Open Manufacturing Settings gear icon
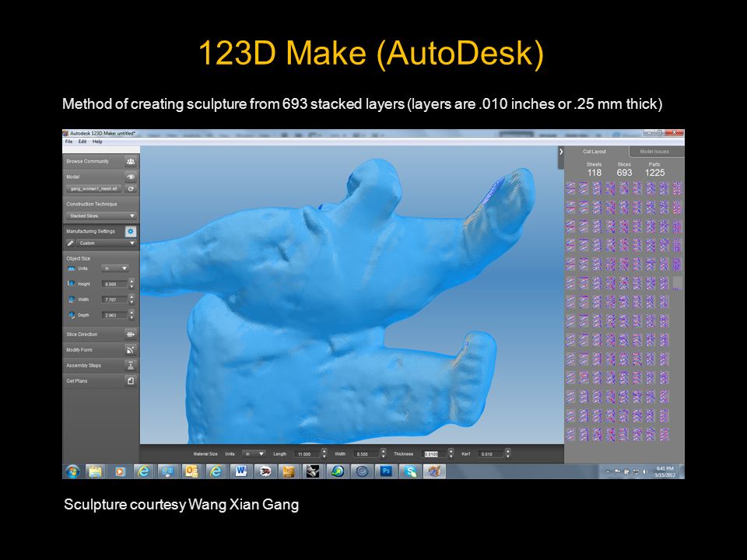 (130, 232)
